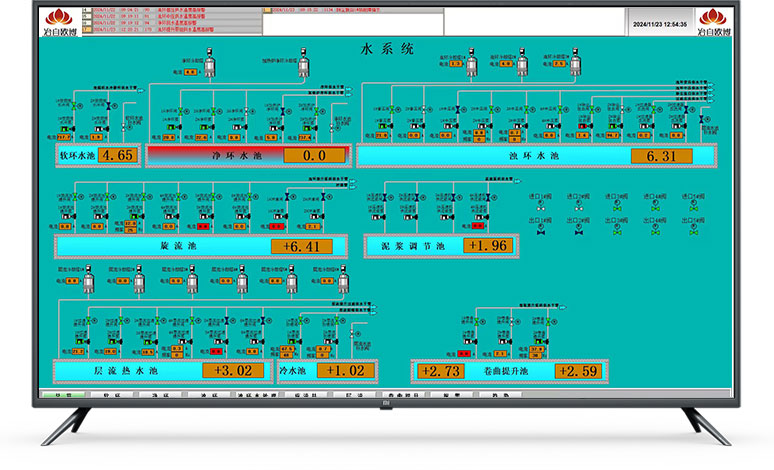774x470 pixels.
Task: Open the green highlighted tab in bottom navigation
Action: tap(63, 396)
